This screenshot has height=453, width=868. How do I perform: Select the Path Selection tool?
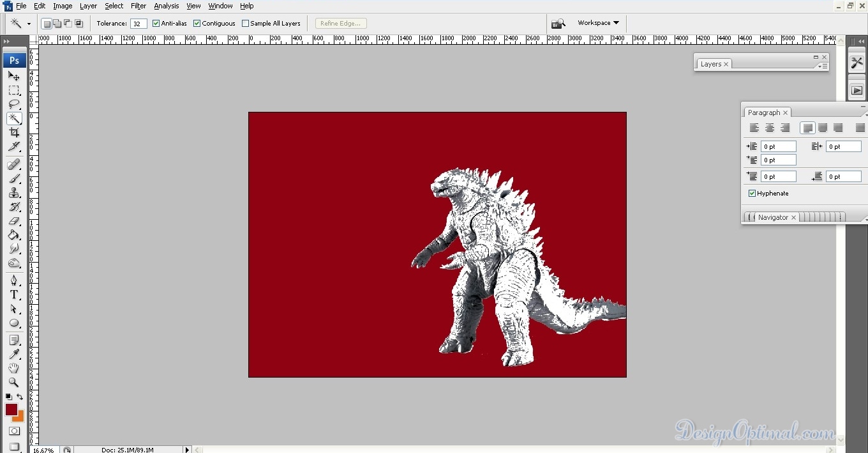click(14, 309)
